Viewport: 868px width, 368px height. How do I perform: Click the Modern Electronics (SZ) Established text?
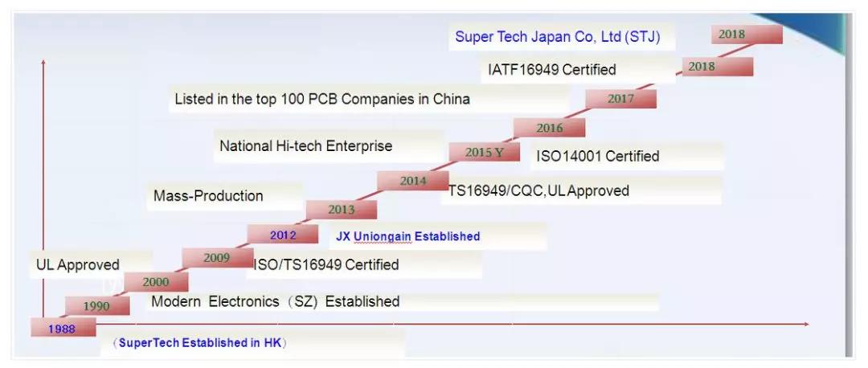coord(275,301)
